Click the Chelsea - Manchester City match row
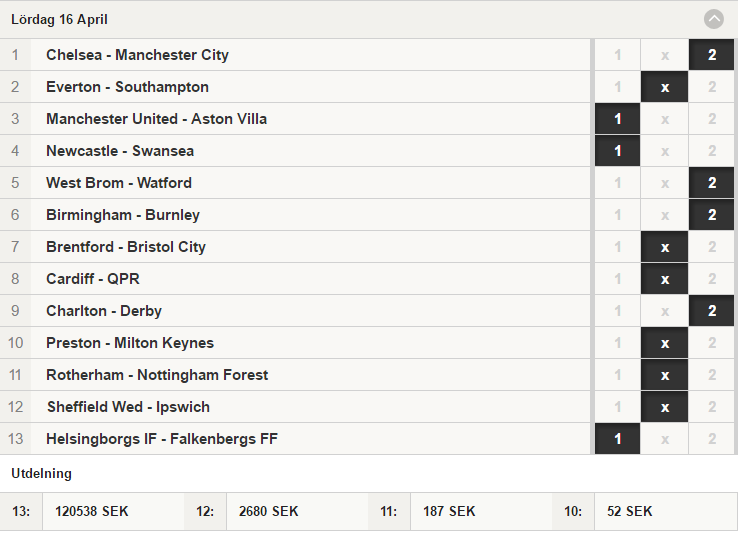This screenshot has height=537, width=738. 295,55
